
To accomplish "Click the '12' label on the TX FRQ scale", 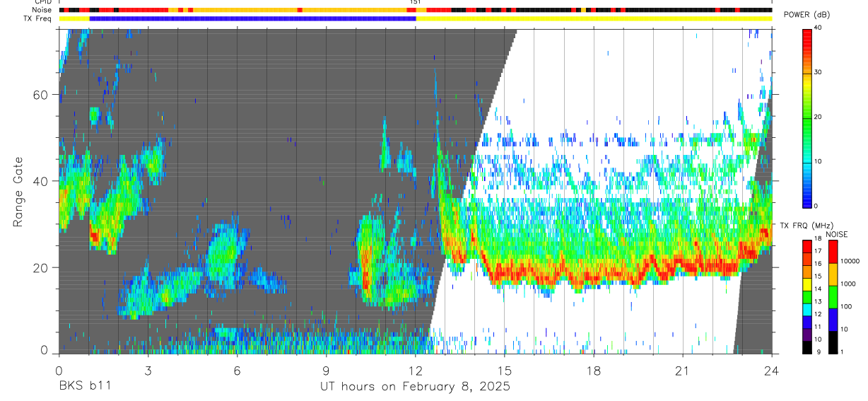I will point(818,315).
